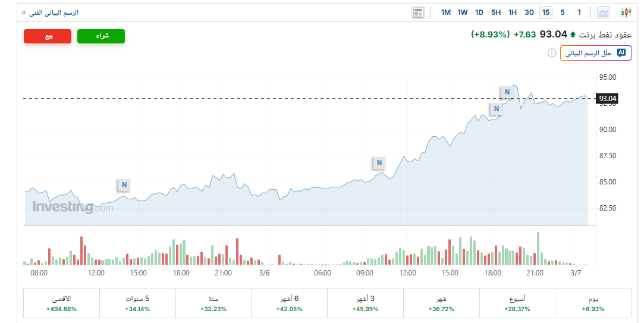The height and width of the screenshot is (323, 644).
Task: Open the N news marker near 85.00 price level
Action: [x=379, y=163]
